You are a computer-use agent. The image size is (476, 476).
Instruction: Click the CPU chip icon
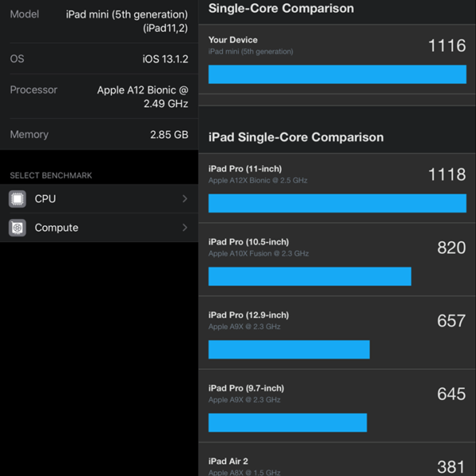tap(17, 199)
